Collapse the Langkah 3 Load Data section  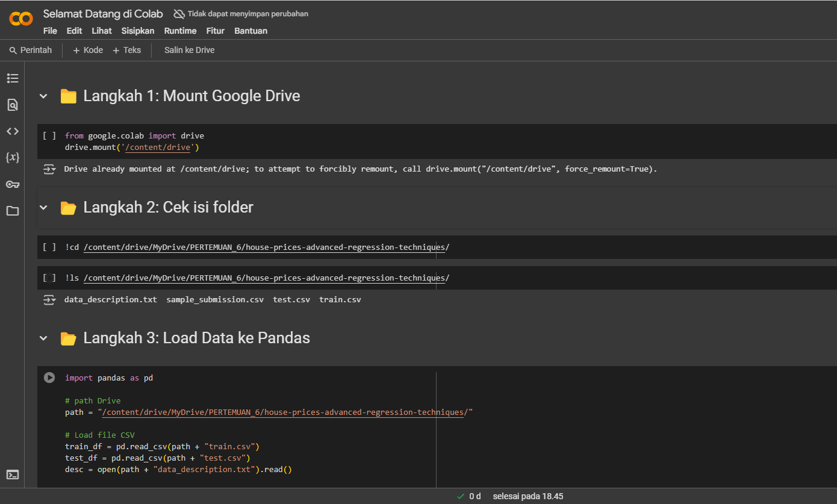pos(43,338)
